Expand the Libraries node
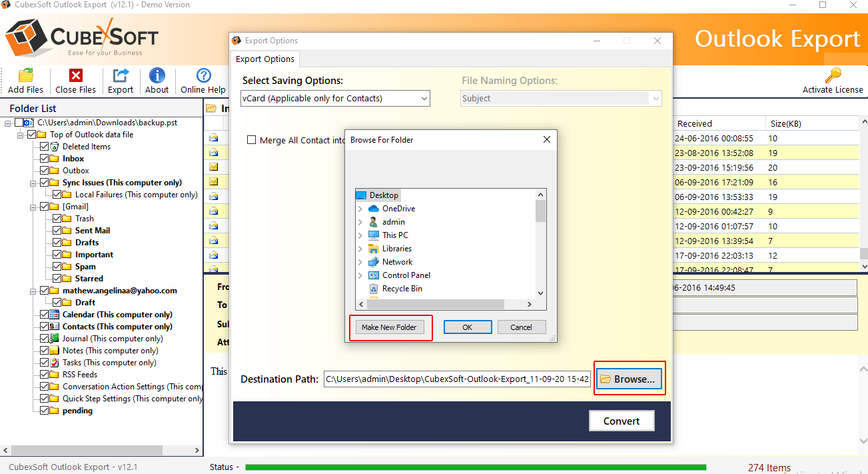 click(x=360, y=249)
